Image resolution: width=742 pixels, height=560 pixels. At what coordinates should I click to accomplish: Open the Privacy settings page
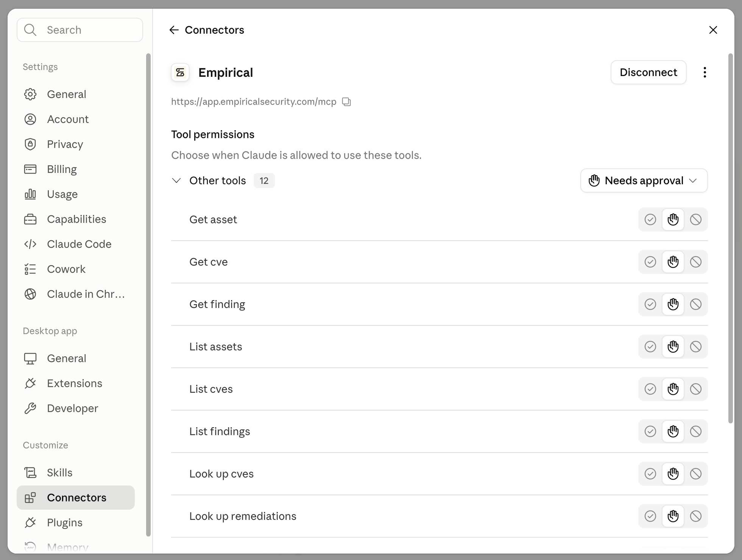click(76, 144)
